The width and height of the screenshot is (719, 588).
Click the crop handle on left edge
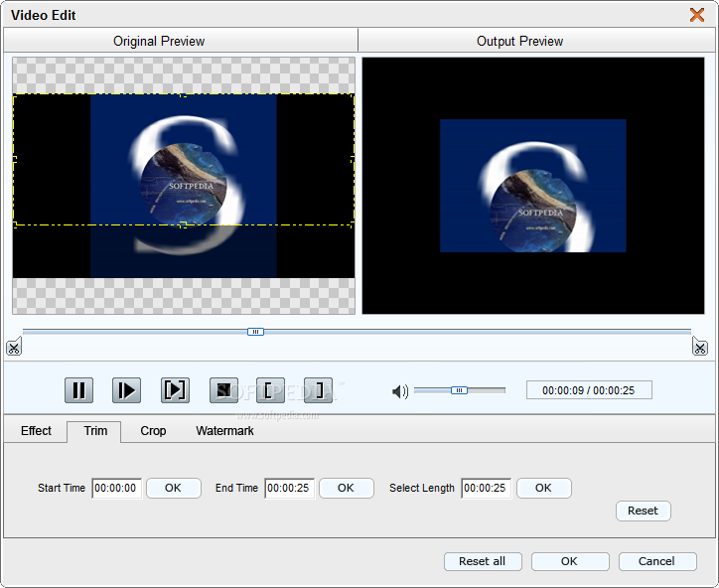pos(14,160)
